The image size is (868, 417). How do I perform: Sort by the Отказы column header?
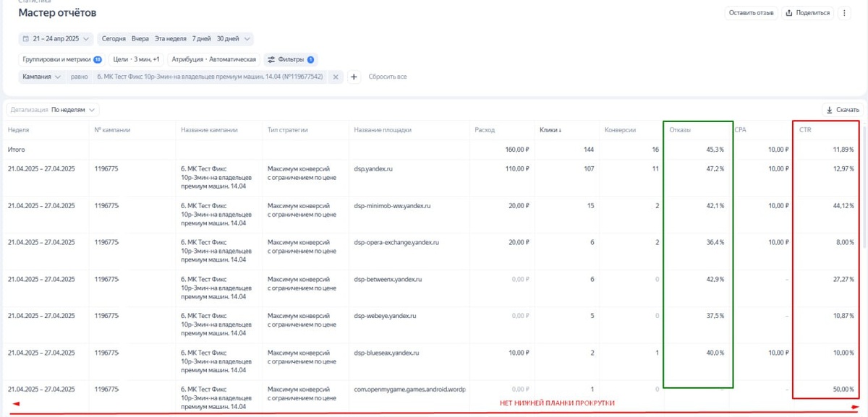pyautogui.click(x=679, y=130)
